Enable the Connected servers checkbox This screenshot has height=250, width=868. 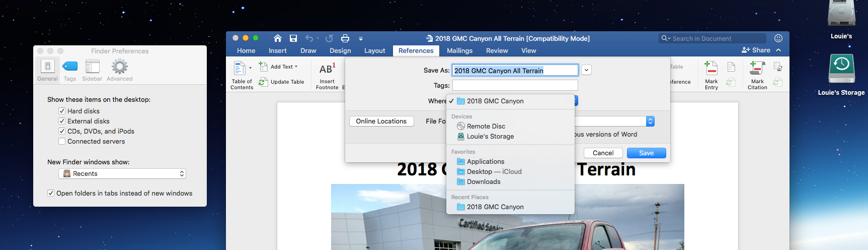tap(62, 141)
